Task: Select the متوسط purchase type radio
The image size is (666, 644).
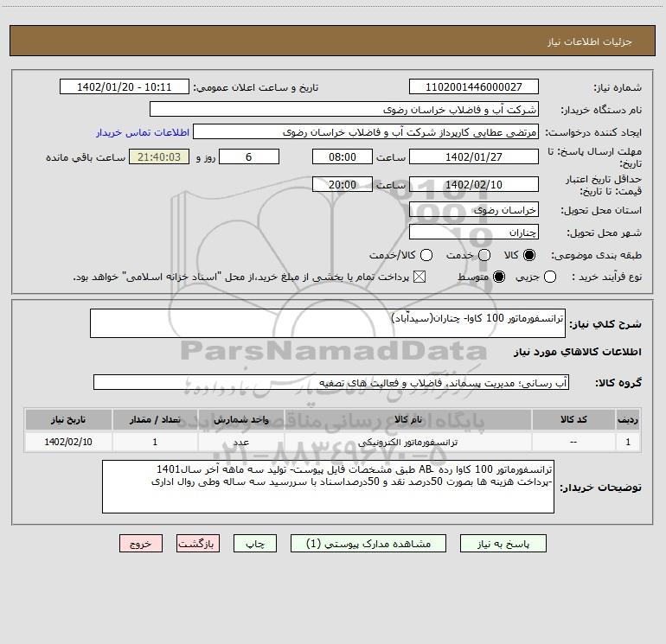Action: (x=499, y=277)
